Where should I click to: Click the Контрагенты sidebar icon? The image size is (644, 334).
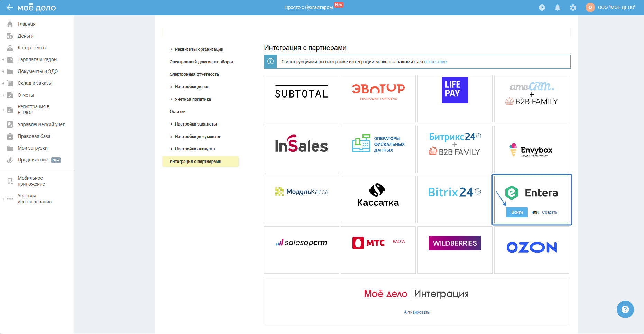pos(10,48)
